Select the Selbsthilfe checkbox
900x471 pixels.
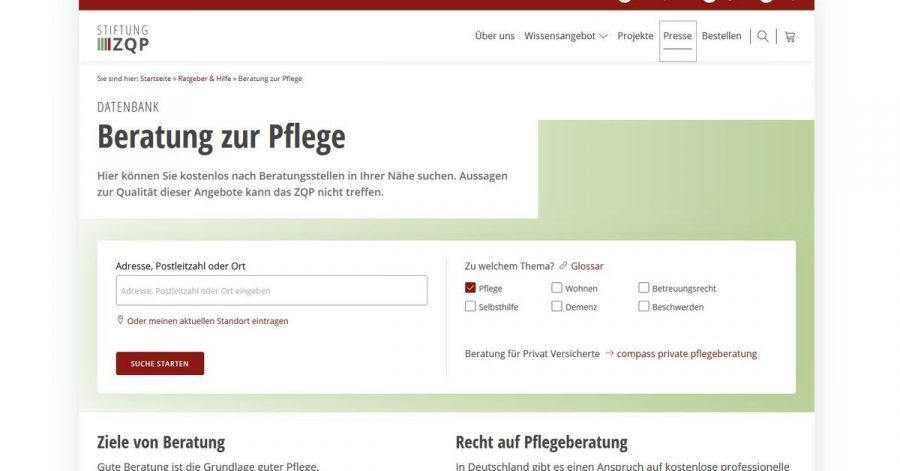(x=470, y=306)
